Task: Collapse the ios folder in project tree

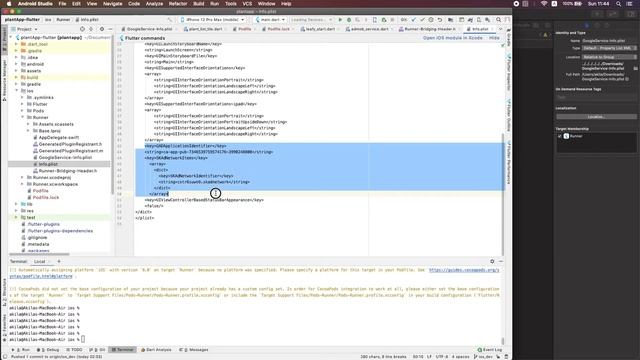Action: coord(16,91)
